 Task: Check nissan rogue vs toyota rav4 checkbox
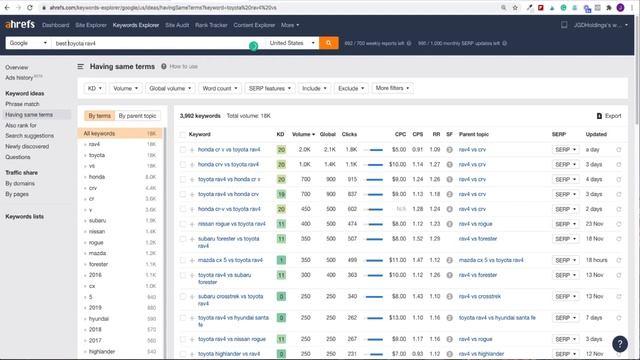click(x=183, y=224)
